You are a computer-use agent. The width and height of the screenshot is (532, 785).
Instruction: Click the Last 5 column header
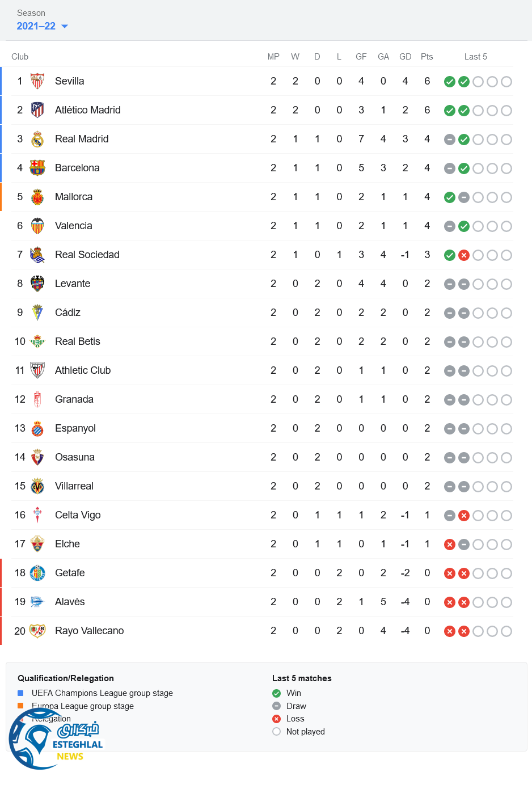(x=475, y=57)
